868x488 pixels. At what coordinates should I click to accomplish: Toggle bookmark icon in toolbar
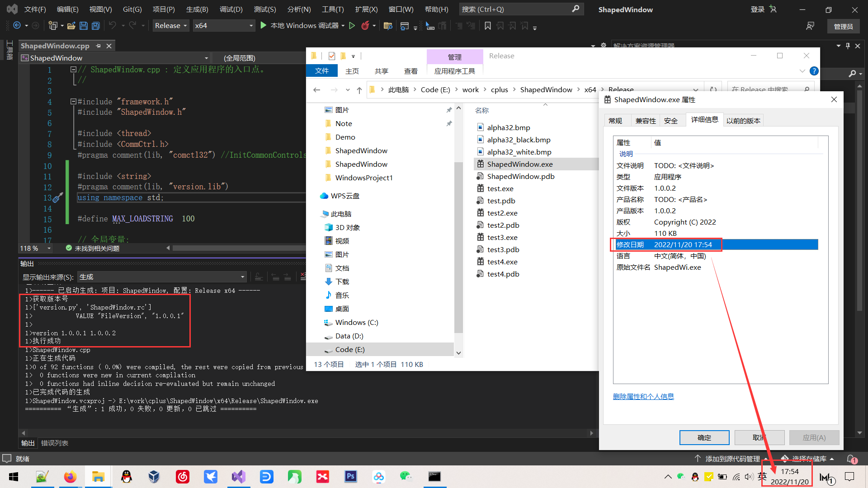click(487, 26)
